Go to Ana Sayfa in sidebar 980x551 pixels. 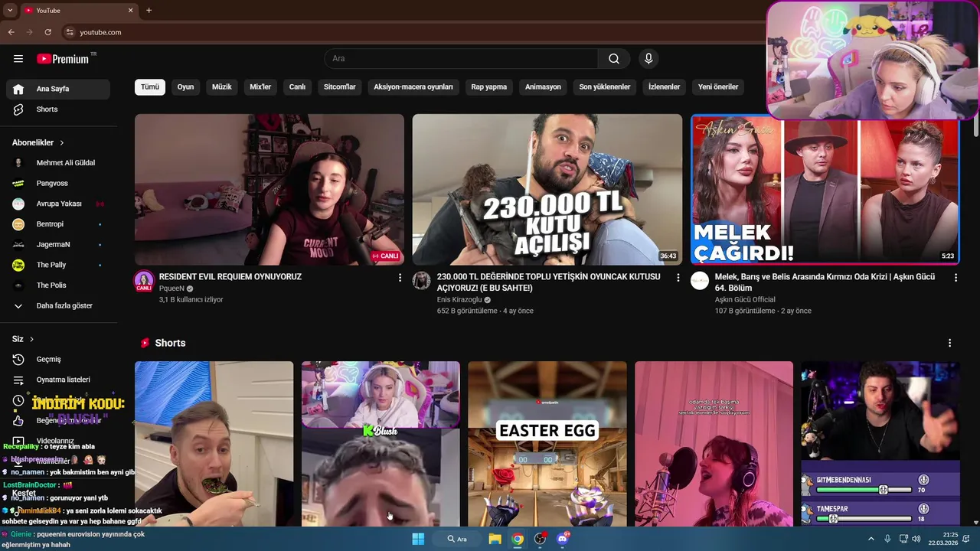[60, 89]
